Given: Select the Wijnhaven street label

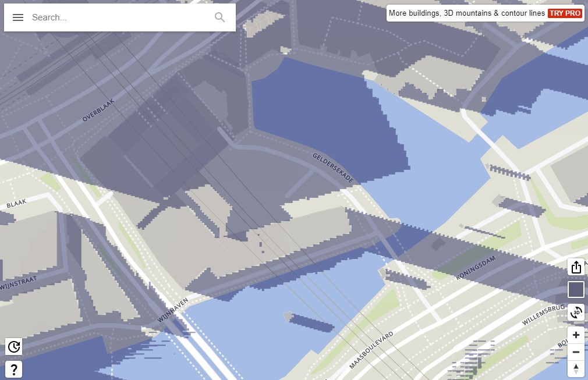Looking at the screenshot, I should [172, 311].
